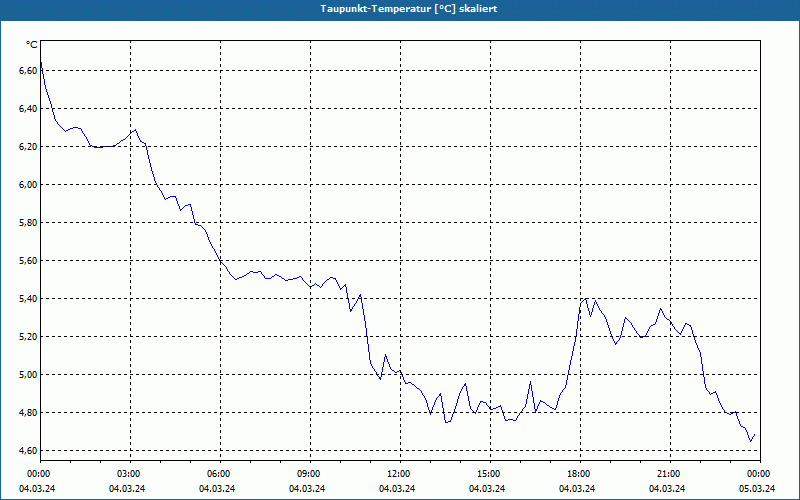Click the 05.03.24 date label
The height and width of the screenshot is (500, 800).
pos(757,489)
